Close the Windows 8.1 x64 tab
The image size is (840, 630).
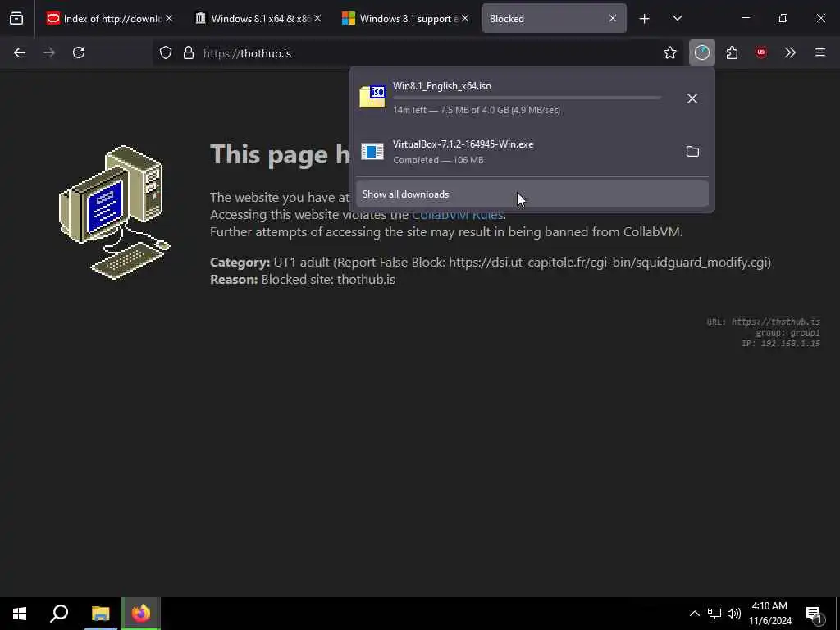coord(317,18)
